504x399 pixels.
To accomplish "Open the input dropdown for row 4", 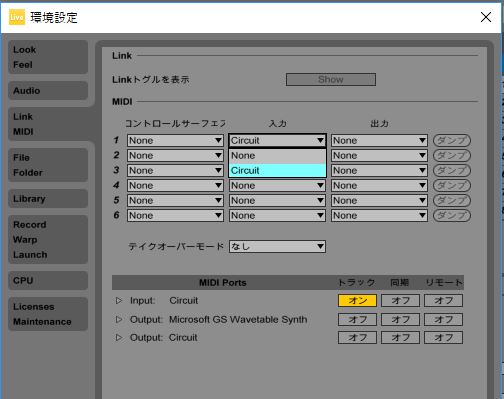I will tap(277, 185).
